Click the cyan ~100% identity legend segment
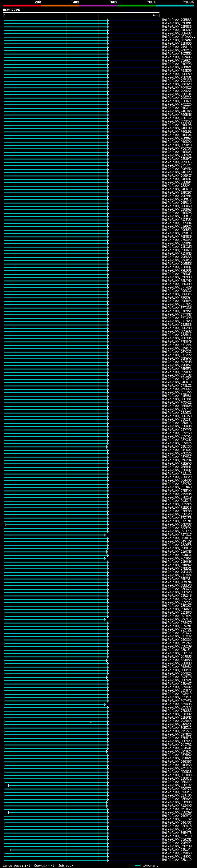The image size is (197, 868). click(175, 6)
